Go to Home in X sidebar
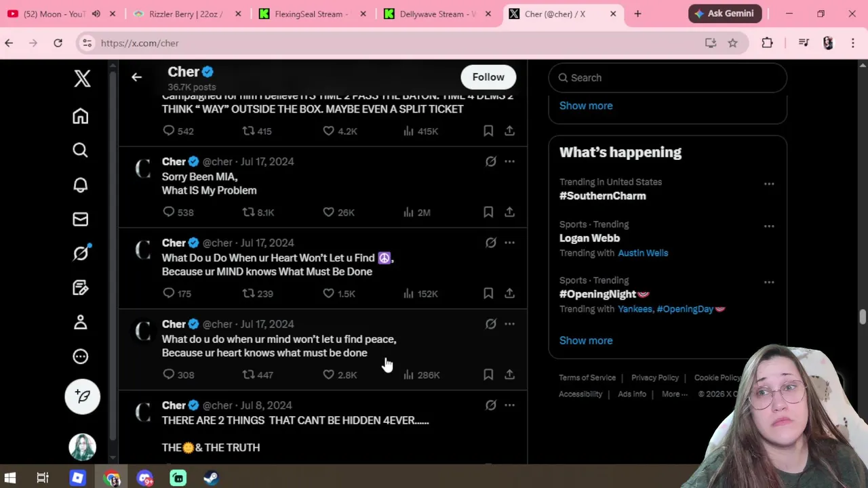868x488 pixels. pyautogui.click(x=81, y=116)
